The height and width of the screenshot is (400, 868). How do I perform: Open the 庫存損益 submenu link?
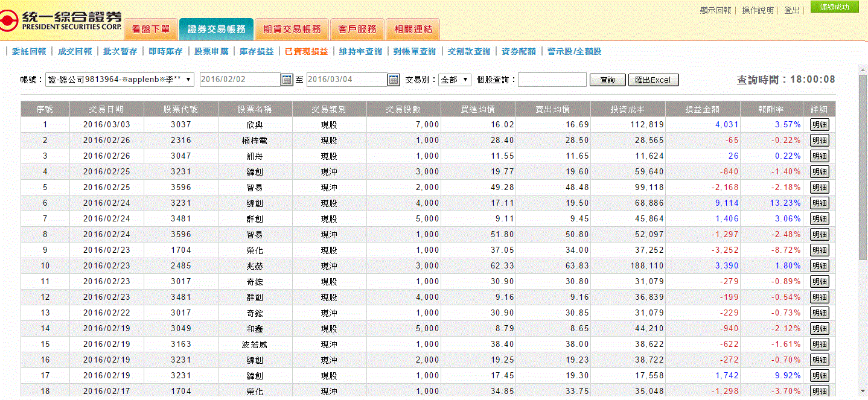point(257,52)
